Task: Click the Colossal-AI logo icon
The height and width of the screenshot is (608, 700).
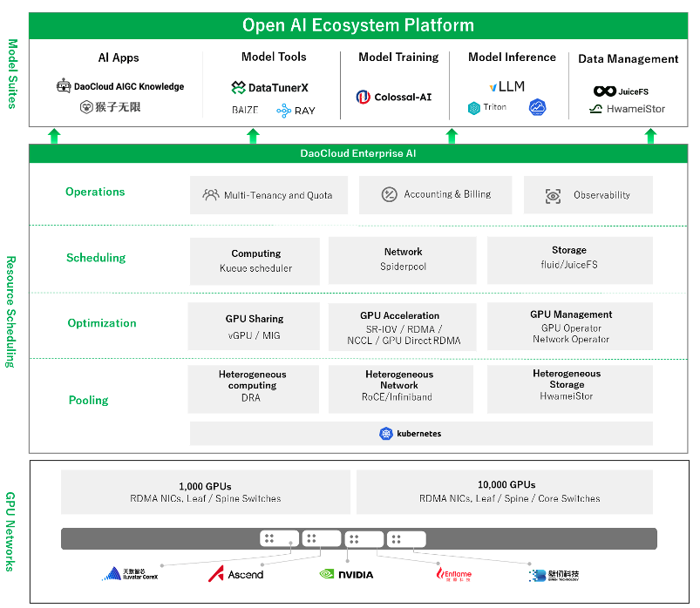Action: click(364, 98)
